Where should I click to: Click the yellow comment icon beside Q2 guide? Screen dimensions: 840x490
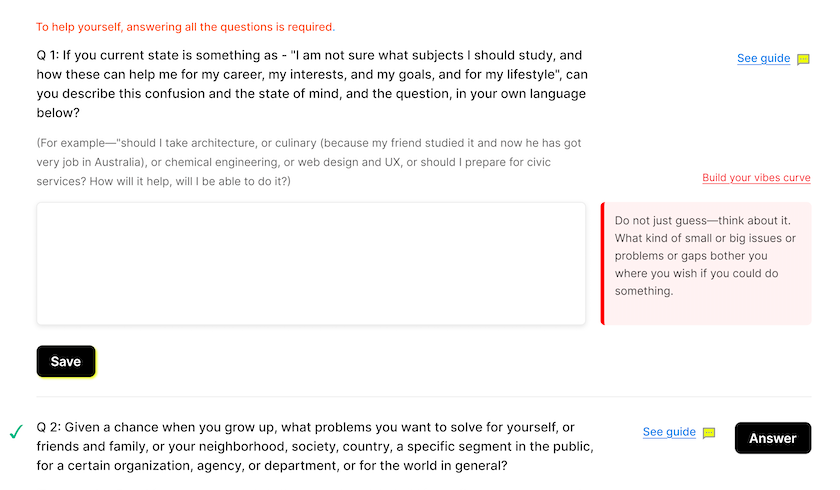709,433
